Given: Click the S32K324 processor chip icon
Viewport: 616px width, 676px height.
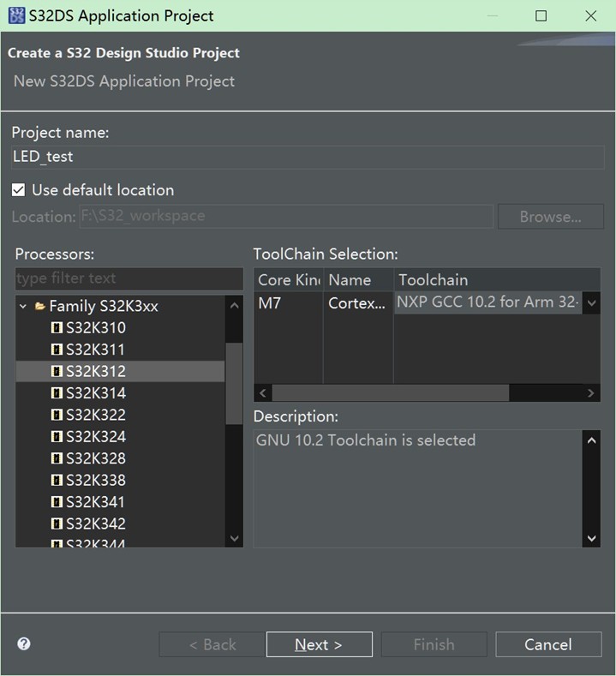Looking at the screenshot, I should pyautogui.click(x=57, y=437).
